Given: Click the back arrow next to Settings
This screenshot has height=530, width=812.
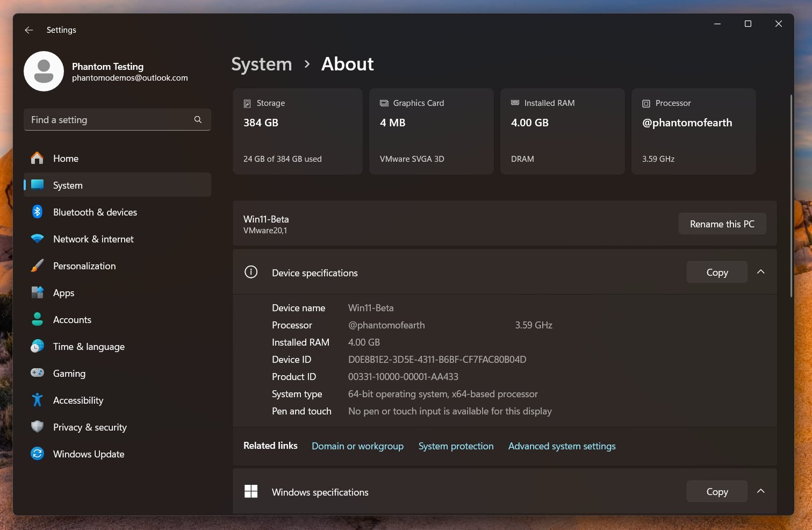Looking at the screenshot, I should 28,30.
